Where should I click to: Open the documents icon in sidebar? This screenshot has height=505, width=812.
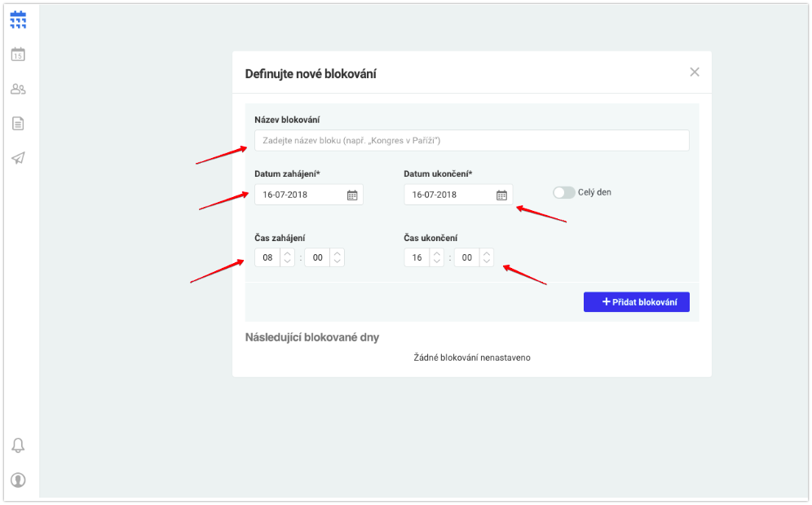pyautogui.click(x=18, y=124)
